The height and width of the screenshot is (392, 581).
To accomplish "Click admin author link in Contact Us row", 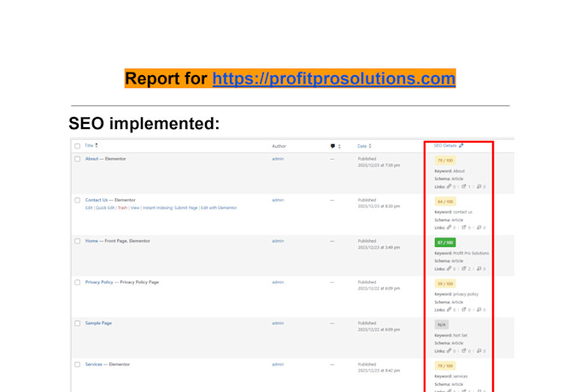I will pos(278,200).
